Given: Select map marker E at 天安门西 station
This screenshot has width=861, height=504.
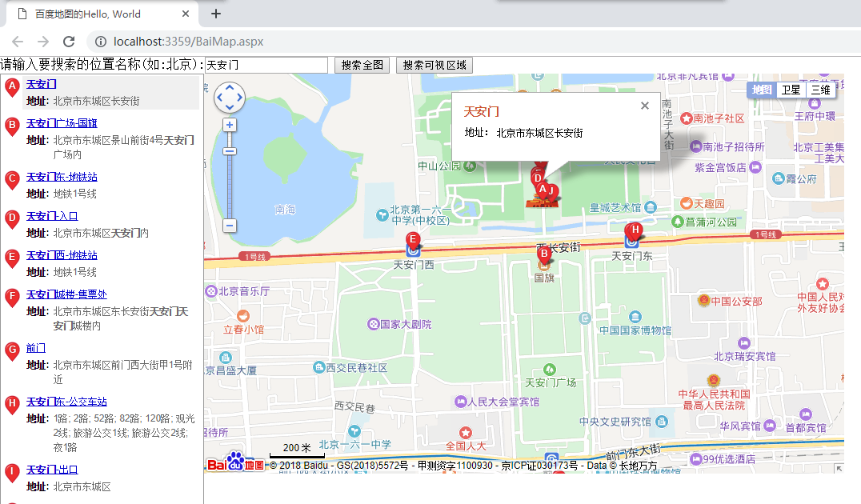Looking at the screenshot, I should click(x=412, y=241).
